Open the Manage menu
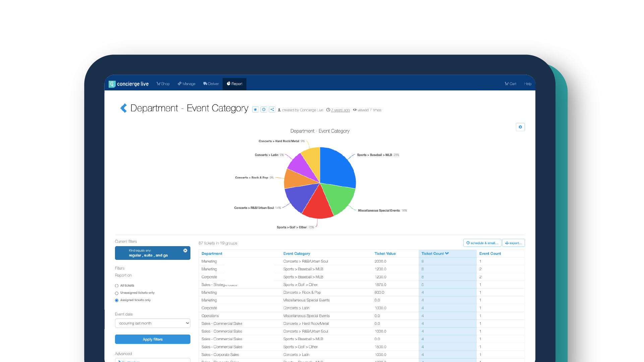The width and height of the screenshot is (644, 362). click(186, 84)
